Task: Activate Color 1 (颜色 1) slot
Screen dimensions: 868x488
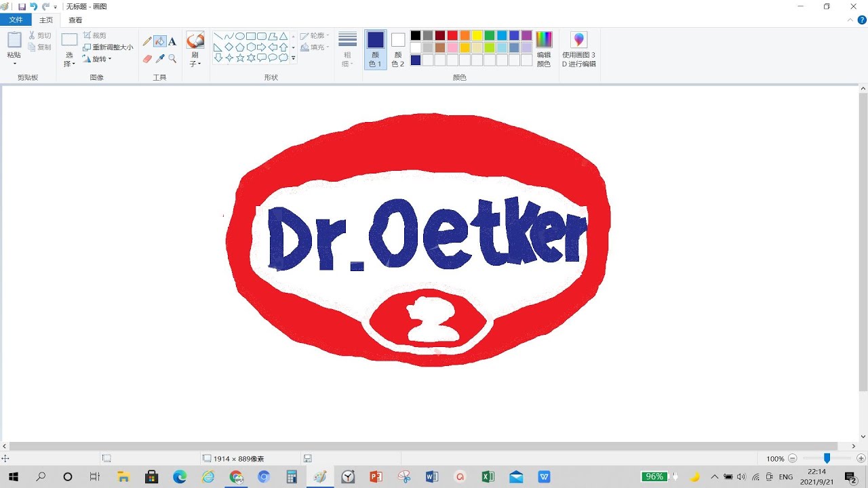Action: point(375,49)
